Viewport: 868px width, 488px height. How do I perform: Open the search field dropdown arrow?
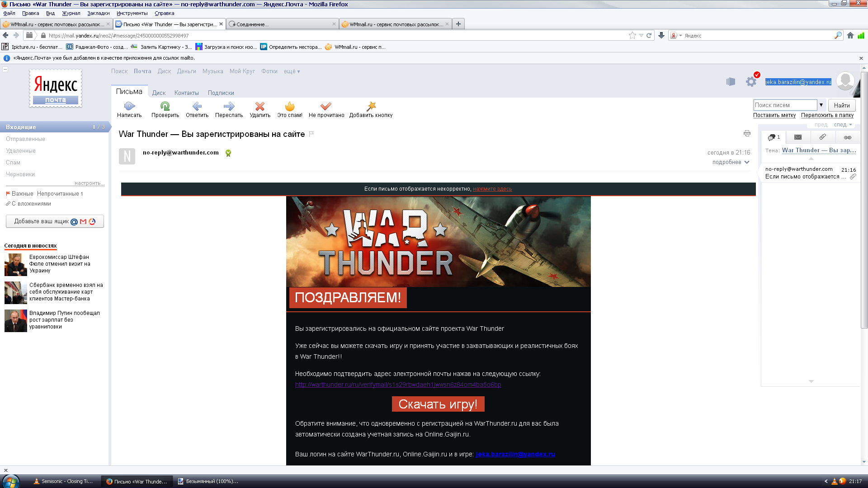tap(821, 105)
